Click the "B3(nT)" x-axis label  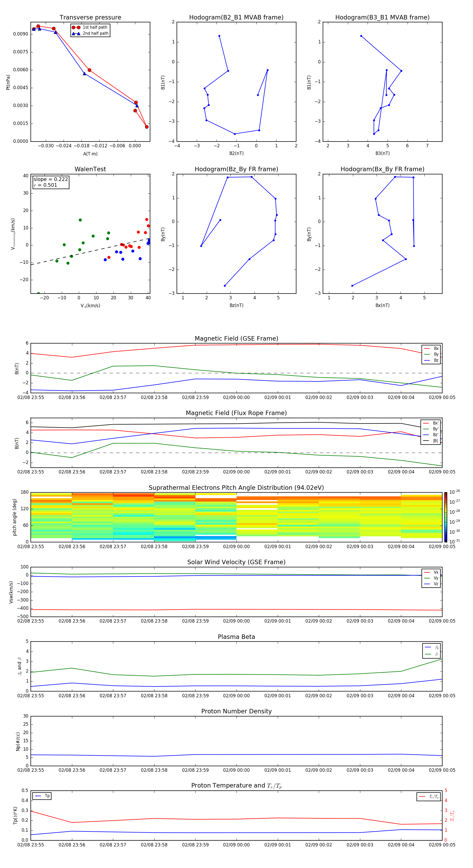click(382, 153)
